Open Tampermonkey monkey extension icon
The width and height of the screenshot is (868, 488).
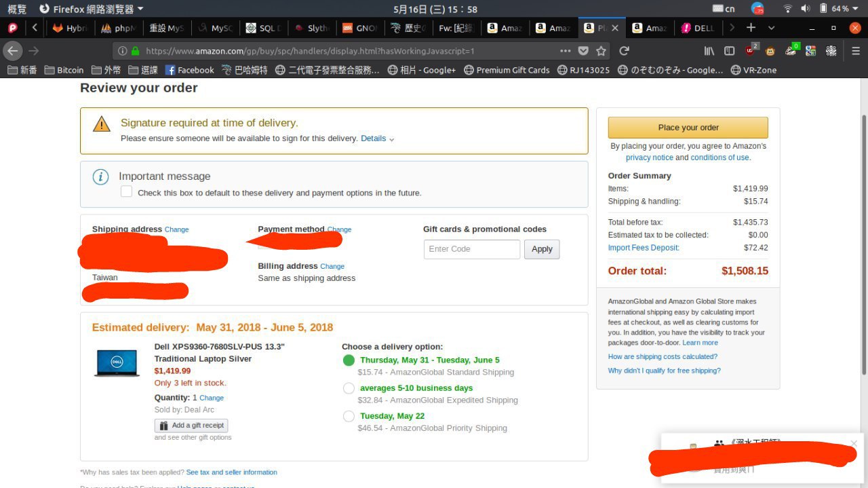[770, 51]
